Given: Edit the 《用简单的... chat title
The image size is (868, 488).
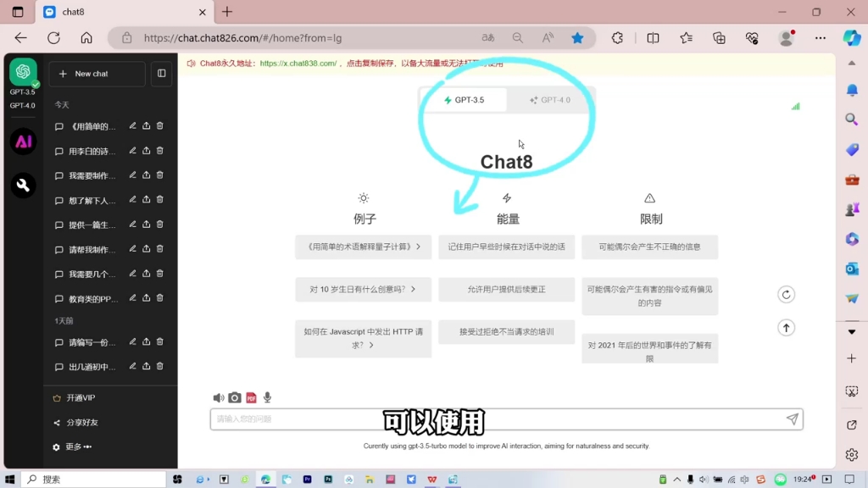Looking at the screenshot, I should click(133, 126).
